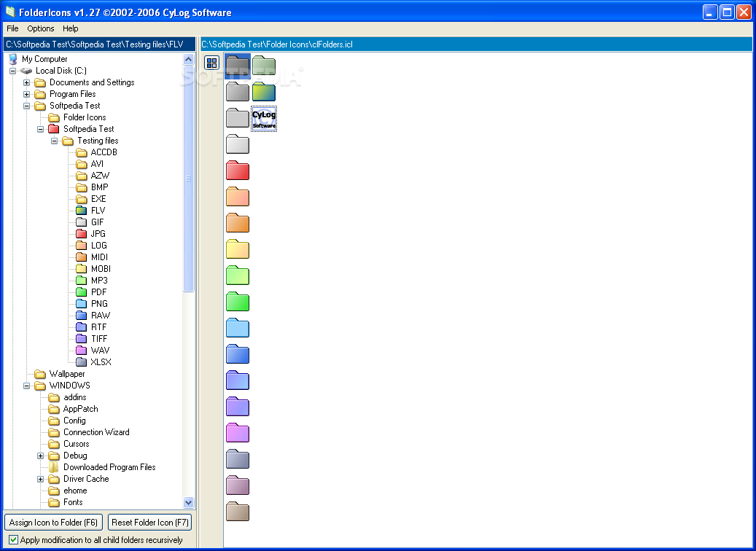Click the FLV folder's gradient icon

pyautogui.click(x=82, y=210)
